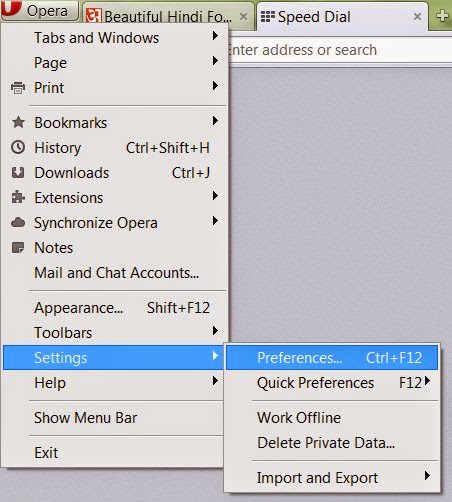Click the Speed Dial grid icon on tab

268,16
